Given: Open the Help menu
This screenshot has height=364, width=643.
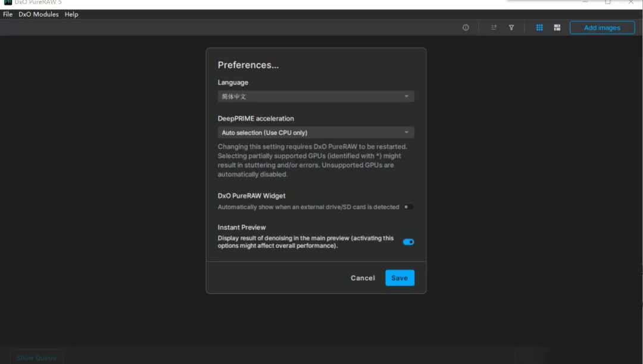Looking at the screenshot, I should [x=71, y=14].
